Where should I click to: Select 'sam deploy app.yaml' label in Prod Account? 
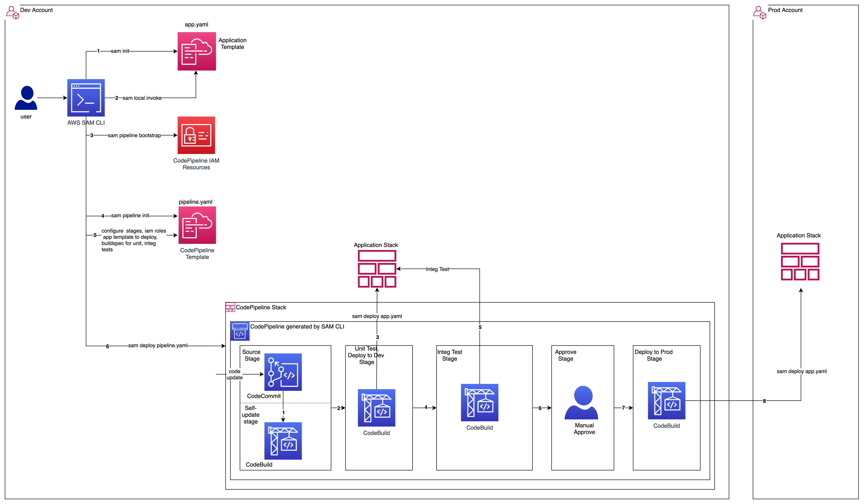802,371
